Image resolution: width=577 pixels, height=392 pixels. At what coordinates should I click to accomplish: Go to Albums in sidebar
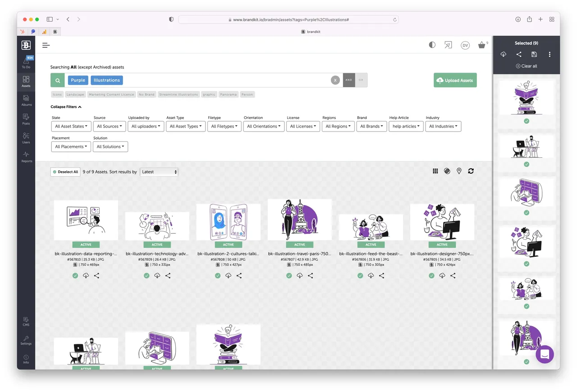click(26, 100)
